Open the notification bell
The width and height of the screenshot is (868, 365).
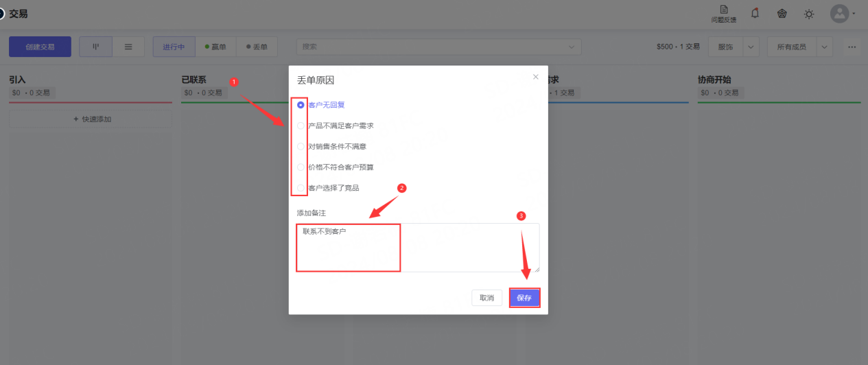pos(755,13)
